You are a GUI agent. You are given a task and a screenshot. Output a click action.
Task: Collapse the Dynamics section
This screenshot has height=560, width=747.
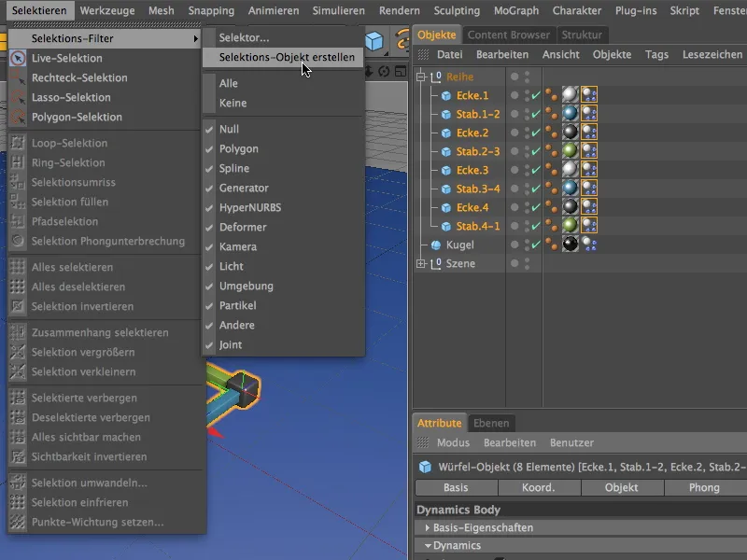(428, 546)
